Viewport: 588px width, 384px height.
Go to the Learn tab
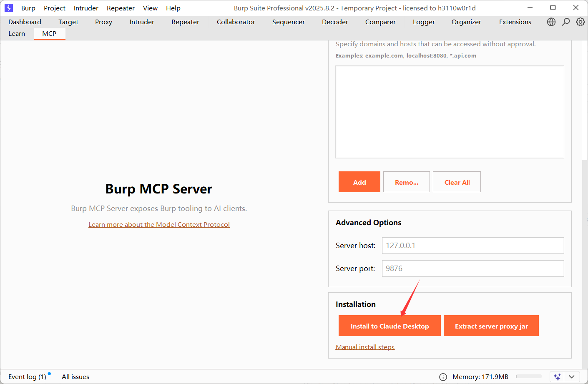17,34
